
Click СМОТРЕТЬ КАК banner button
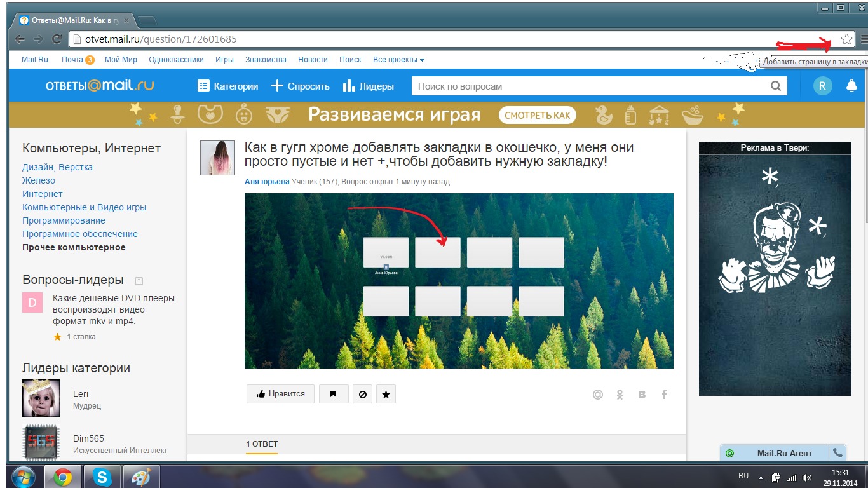(538, 115)
